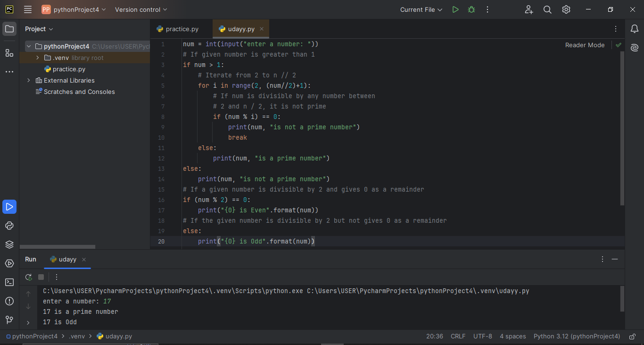Open Run panel toolbar more options
644x345 pixels.
tap(57, 277)
